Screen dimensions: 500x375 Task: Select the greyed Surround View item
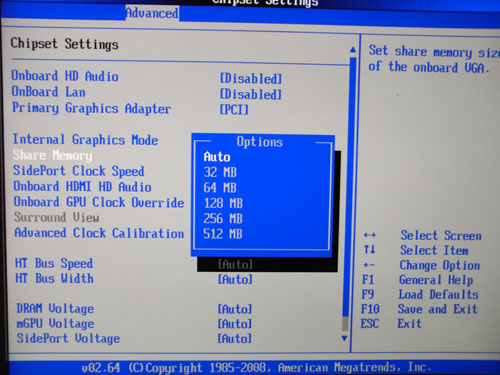57,217
